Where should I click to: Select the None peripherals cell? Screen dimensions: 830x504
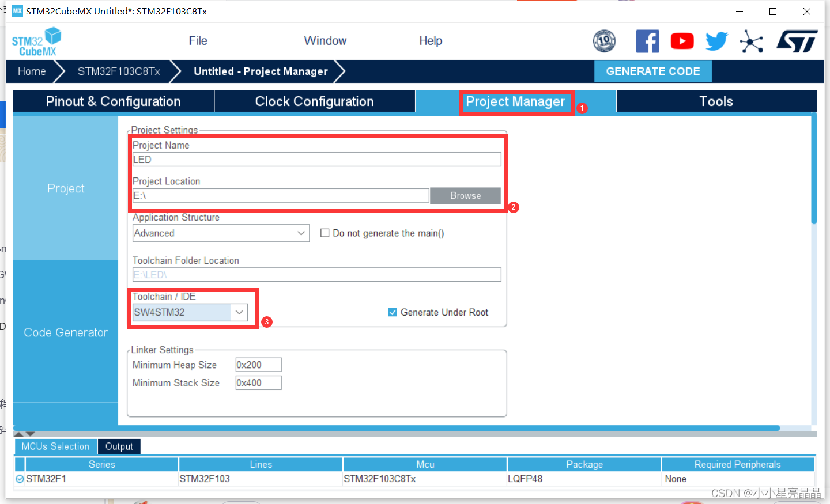click(x=738, y=479)
